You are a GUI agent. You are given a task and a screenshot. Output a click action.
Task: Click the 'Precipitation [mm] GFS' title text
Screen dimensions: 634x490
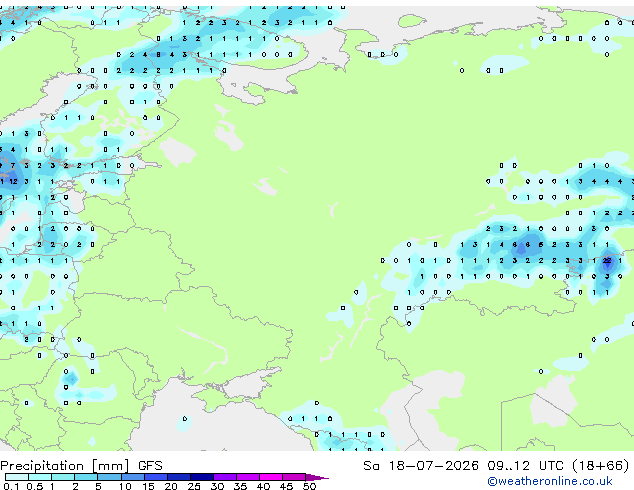click(81, 466)
